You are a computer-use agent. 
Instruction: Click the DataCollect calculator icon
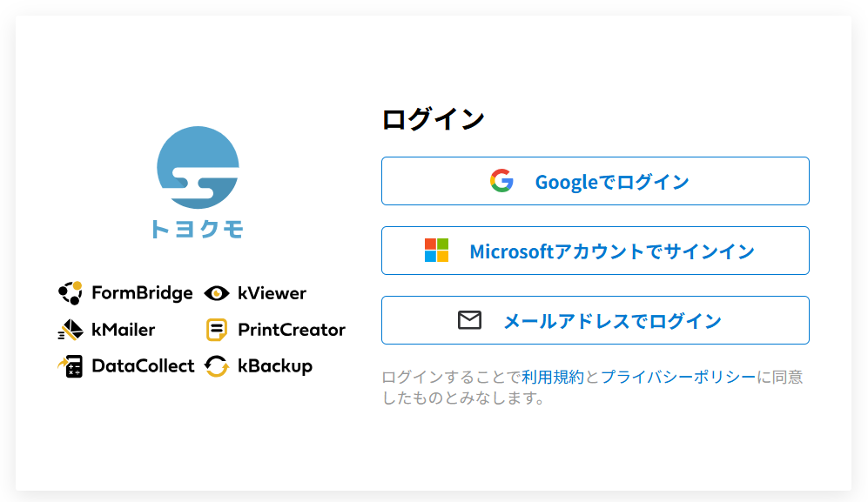coord(71,366)
